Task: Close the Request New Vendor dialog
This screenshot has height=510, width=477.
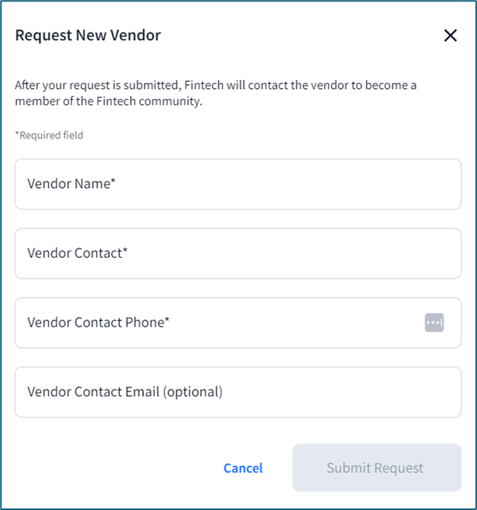Action: [450, 35]
